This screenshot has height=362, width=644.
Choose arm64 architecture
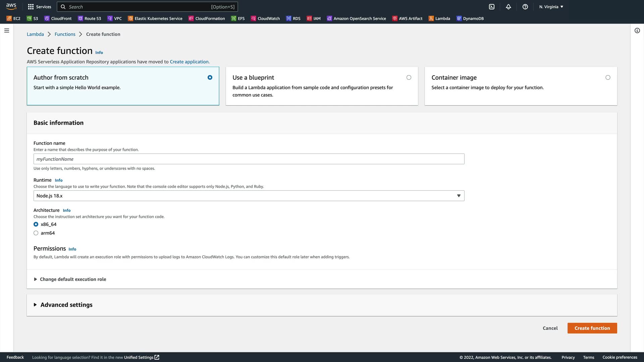[36, 233]
